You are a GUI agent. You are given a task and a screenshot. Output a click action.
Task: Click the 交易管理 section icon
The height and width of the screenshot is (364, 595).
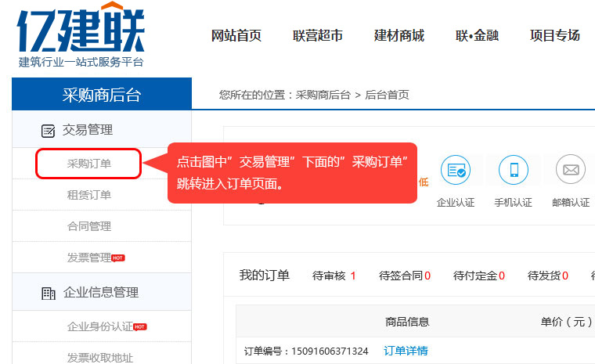pos(48,131)
